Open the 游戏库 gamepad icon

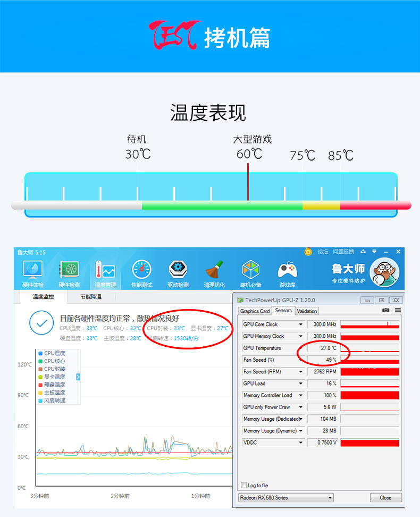point(287,274)
